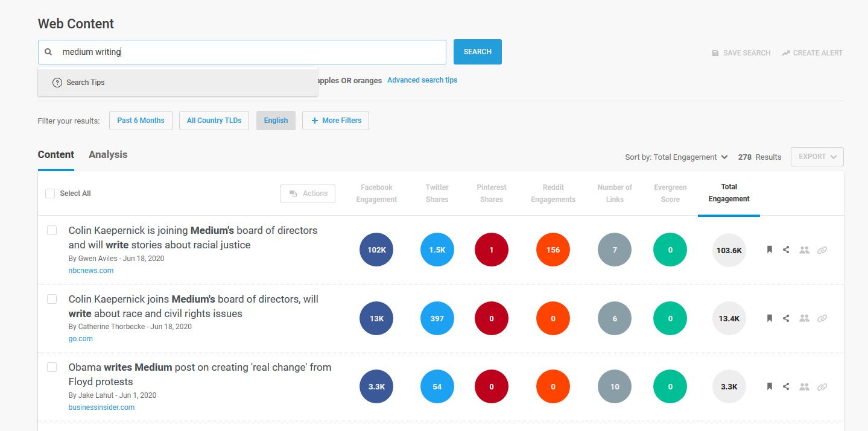This screenshot has width=868, height=431.
Task: Click the magnifier icon in search box
Action: (x=49, y=52)
